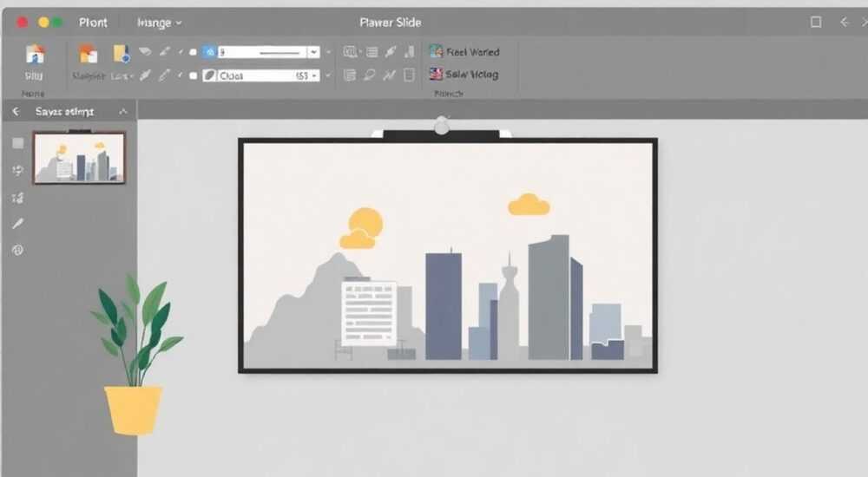
Task: Click the square window icon in the title bar
Action: pyautogui.click(x=816, y=23)
